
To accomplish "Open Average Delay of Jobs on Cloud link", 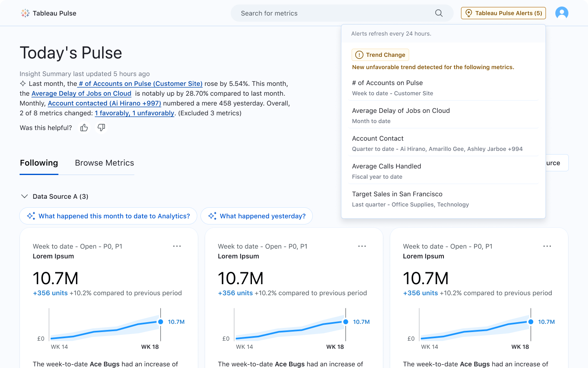I will [81, 94].
